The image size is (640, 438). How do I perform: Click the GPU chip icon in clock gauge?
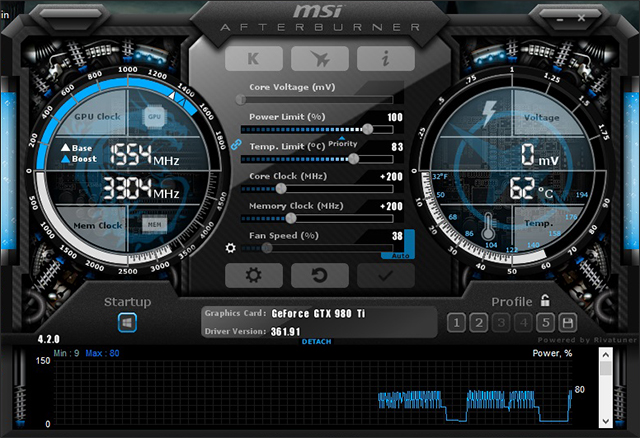pos(154,117)
